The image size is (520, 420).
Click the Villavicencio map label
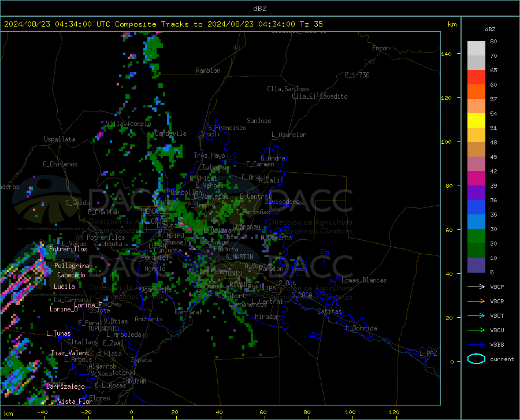coord(128,124)
